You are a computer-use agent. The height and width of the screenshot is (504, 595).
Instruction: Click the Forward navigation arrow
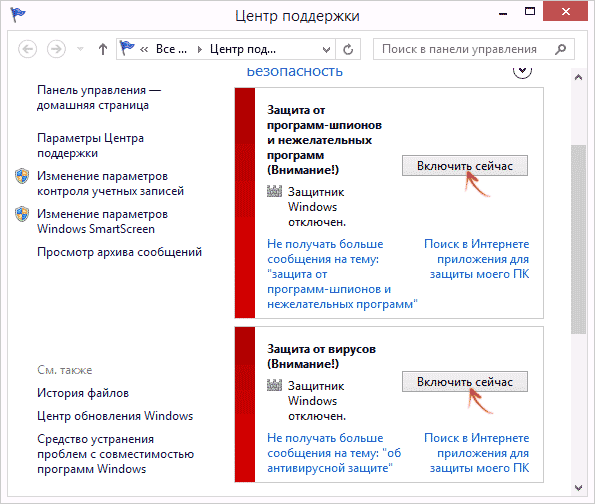56,49
